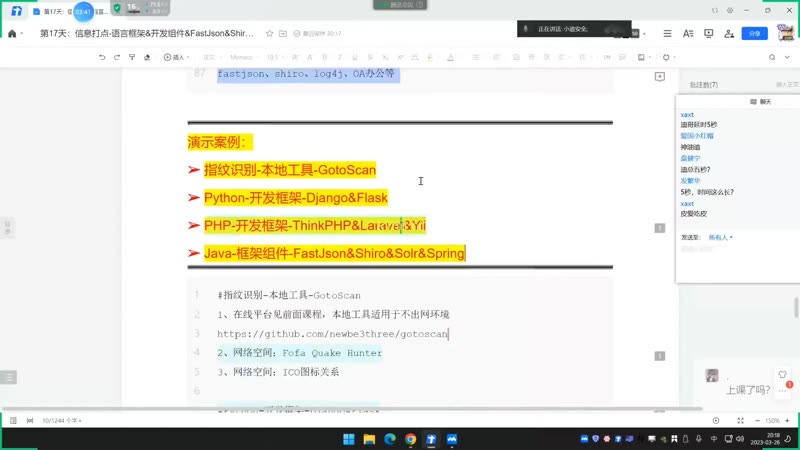Click the blue 分享 share button
This screenshot has height=450, width=800.
tap(755, 34)
